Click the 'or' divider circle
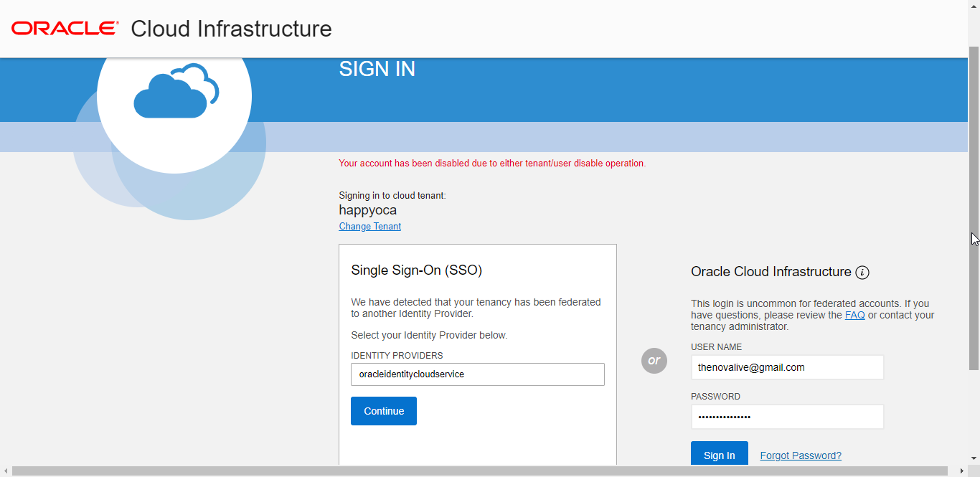This screenshot has height=477, width=980. pos(654,361)
